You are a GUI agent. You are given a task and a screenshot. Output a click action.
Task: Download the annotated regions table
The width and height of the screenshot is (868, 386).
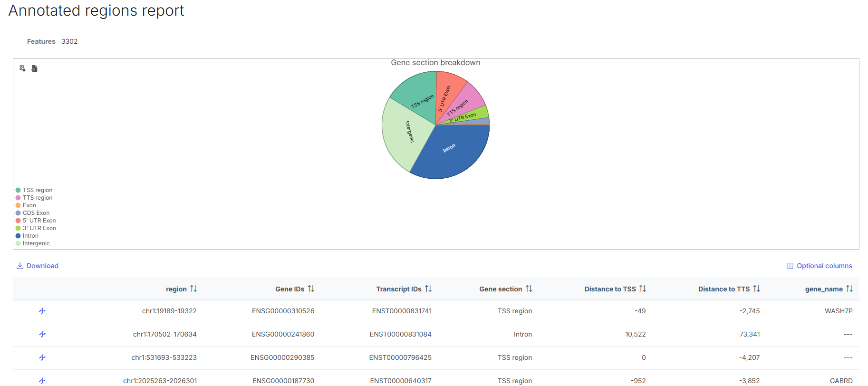(x=38, y=266)
